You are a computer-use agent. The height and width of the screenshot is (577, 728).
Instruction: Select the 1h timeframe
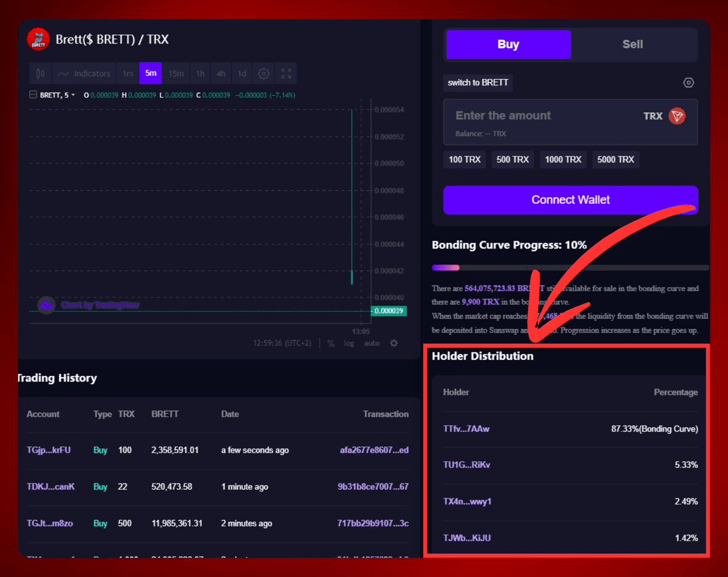(x=200, y=73)
